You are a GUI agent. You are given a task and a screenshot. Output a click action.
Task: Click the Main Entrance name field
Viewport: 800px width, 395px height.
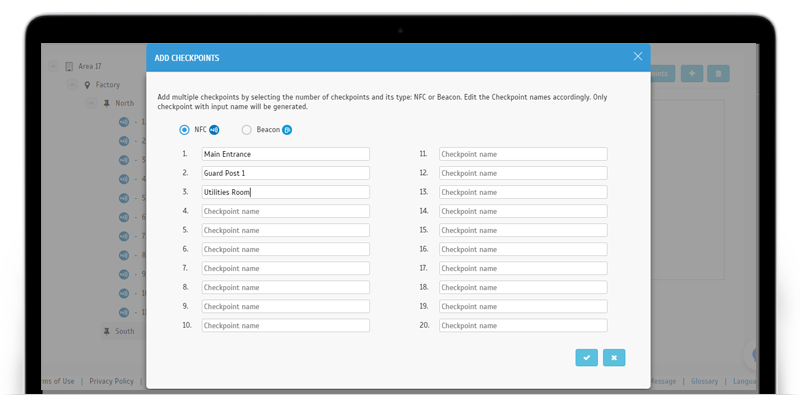pos(286,154)
